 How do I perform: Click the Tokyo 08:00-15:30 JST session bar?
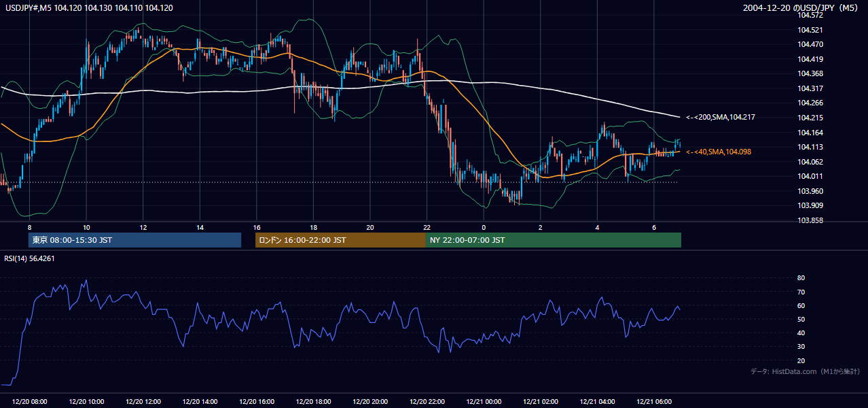(x=134, y=240)
